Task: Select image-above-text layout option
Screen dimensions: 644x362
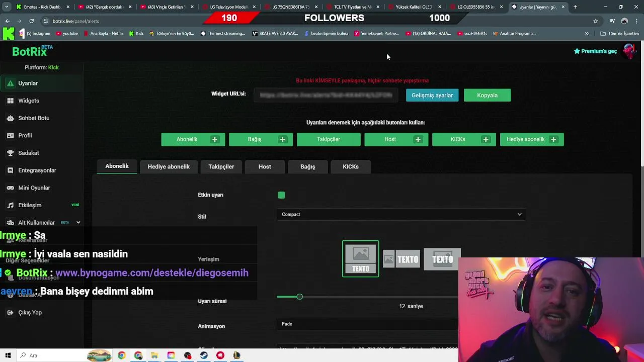Action: tap(361, 259)
